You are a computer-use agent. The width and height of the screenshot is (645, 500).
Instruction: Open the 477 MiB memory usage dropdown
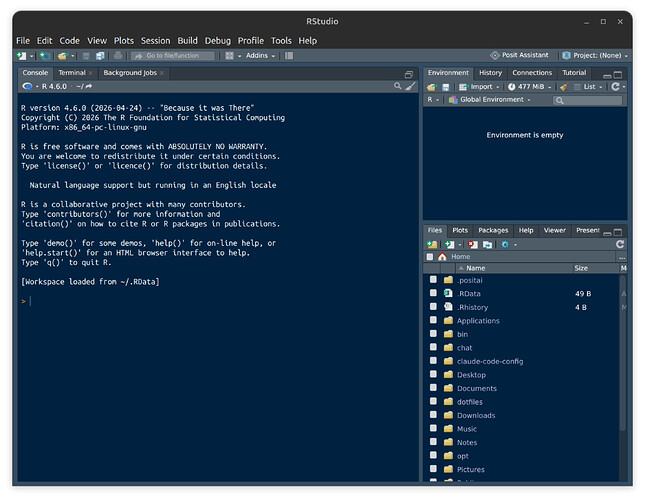(529, 87)
